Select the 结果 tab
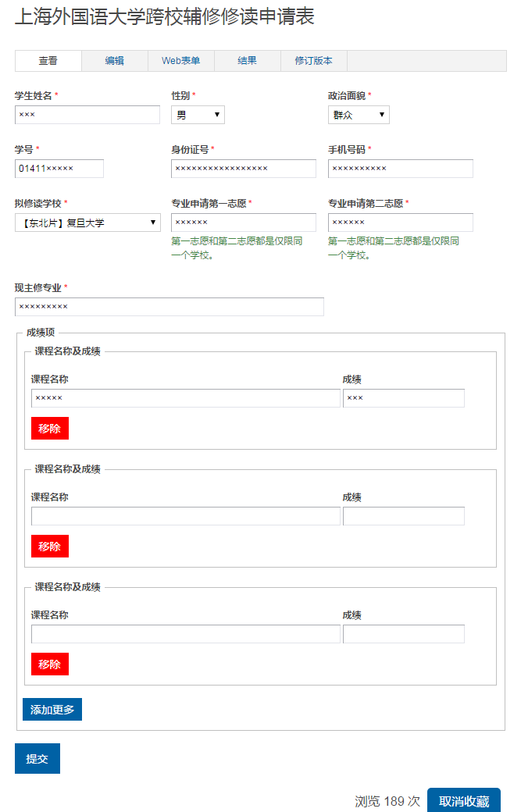 [247, 61]
